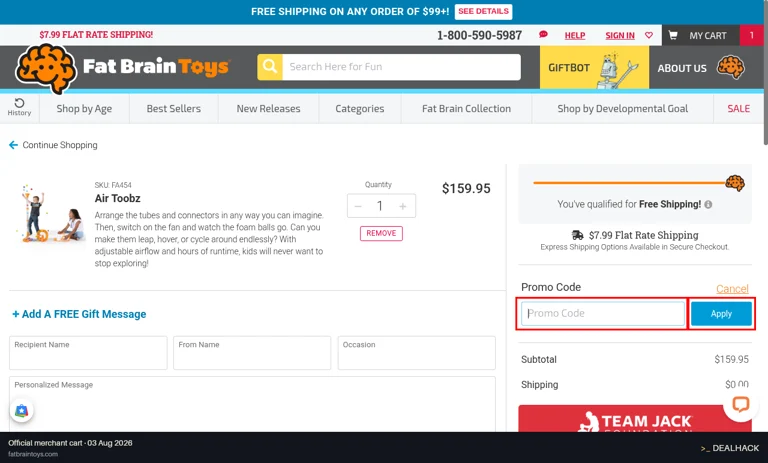Click ABOUT US

[x=682, y=68]
